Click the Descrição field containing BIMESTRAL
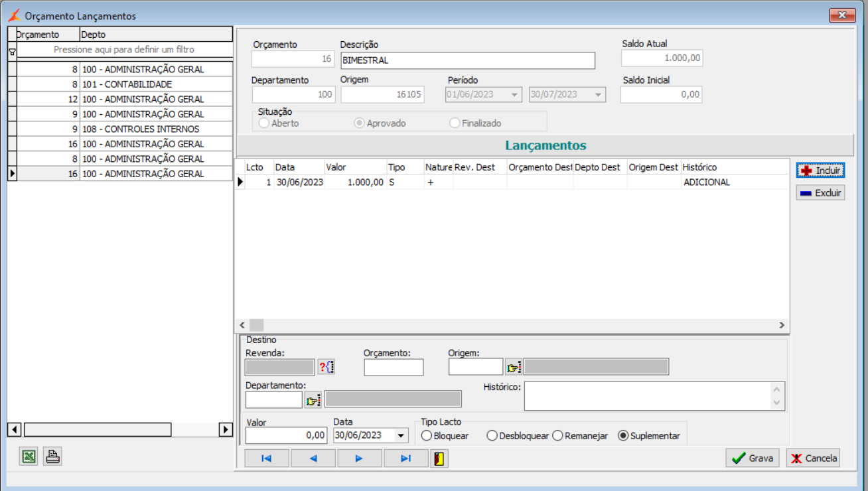The image size is (868, 491). (468, 60)
